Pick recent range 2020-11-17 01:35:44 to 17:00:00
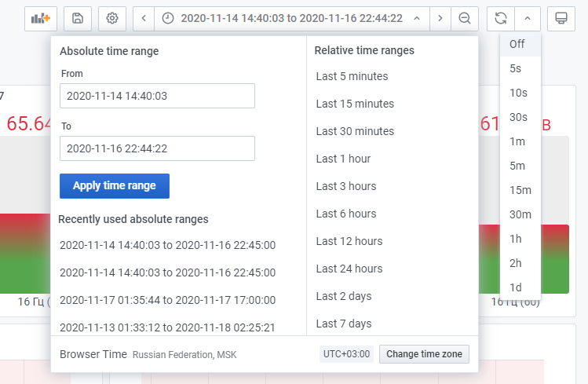The width and height of the screenshot is (588, 384). [x=167, y=300]
